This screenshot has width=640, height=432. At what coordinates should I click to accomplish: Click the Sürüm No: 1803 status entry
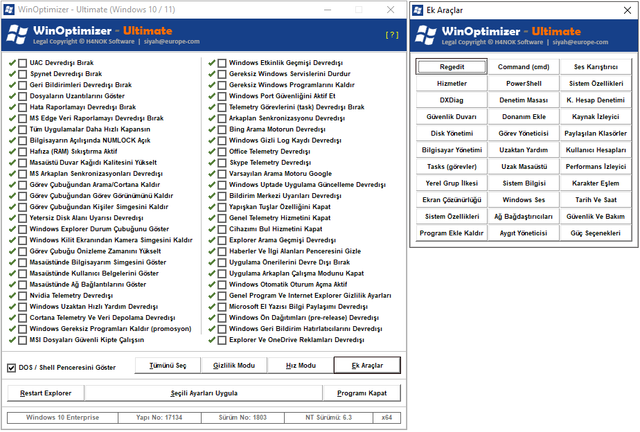pyautogui.click(x=243, y=418)
